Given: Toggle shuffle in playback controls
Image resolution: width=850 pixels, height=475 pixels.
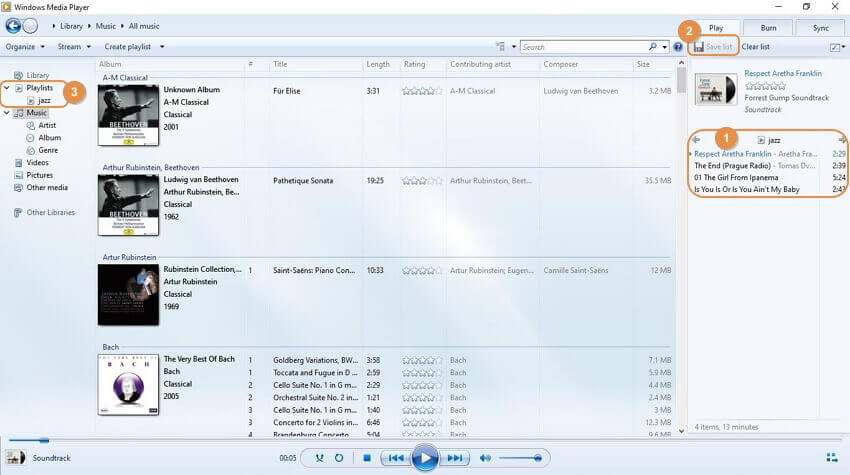Looking at the screenshot, I should tap(319, 458).
